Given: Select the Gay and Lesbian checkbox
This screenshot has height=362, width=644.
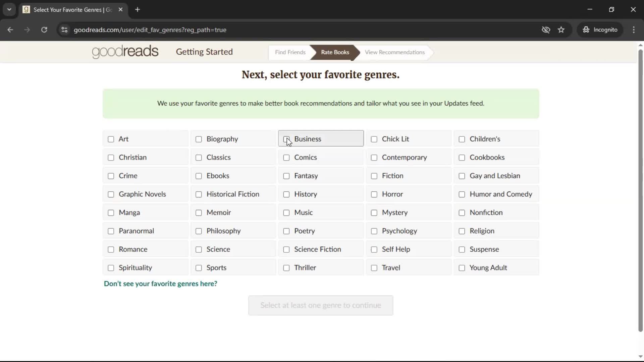Looking at the screenshot, I should point(462,176).
